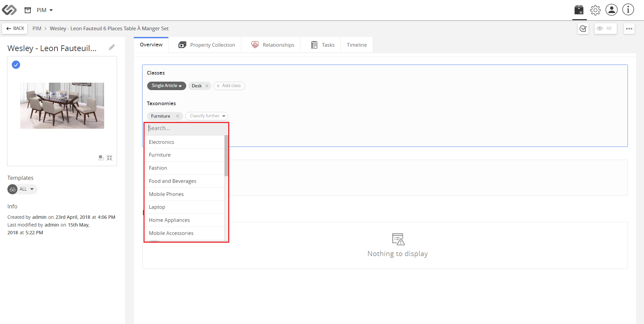Image resolution: width=644 pixels, height=324 pixels.
Task: Open the Classify further dropdown
Action: [207, 116]
